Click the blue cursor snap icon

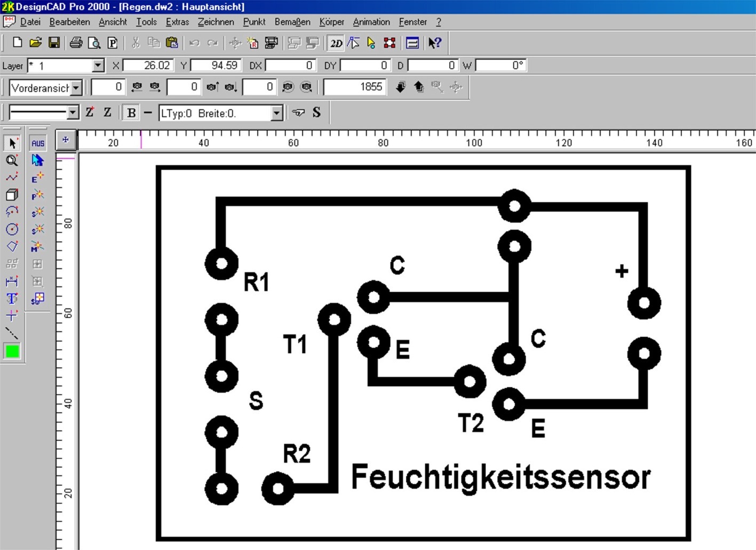pos(37,160)
